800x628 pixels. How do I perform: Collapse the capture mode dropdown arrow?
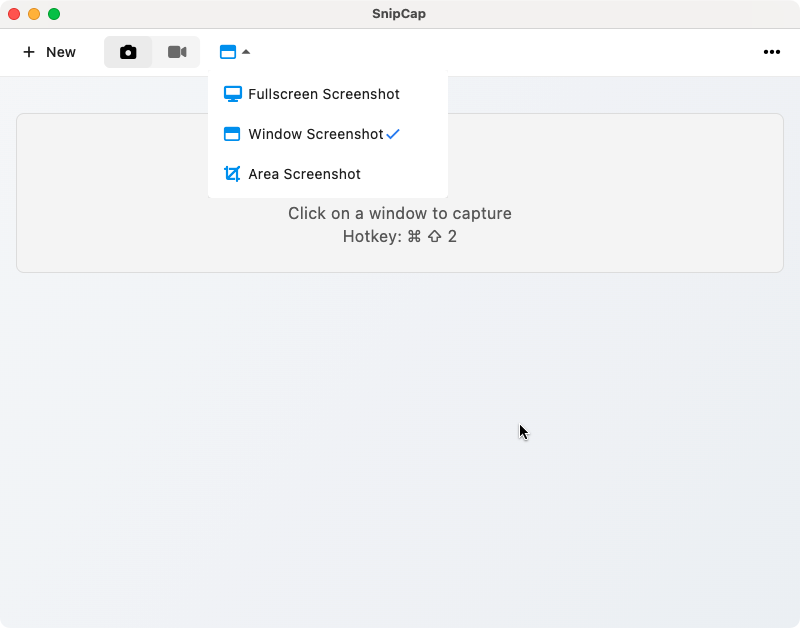[x=246, y=52]
